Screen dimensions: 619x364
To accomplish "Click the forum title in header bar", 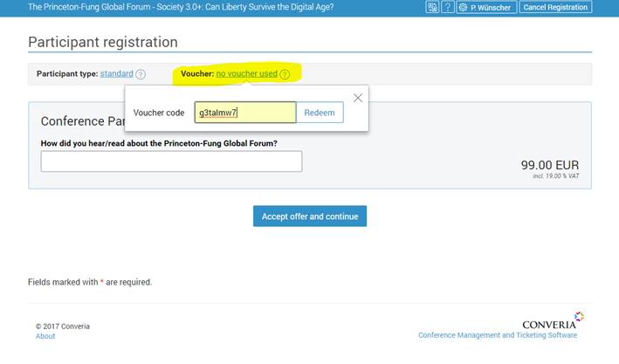I will (x=181, y=7).
